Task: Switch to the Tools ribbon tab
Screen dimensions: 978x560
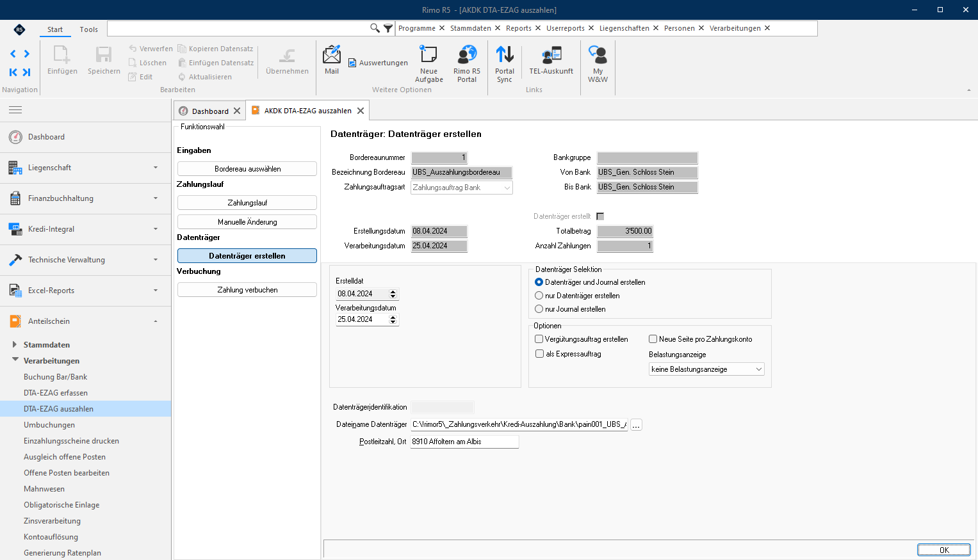Action: pyautogui.click(x=89, y=29)
